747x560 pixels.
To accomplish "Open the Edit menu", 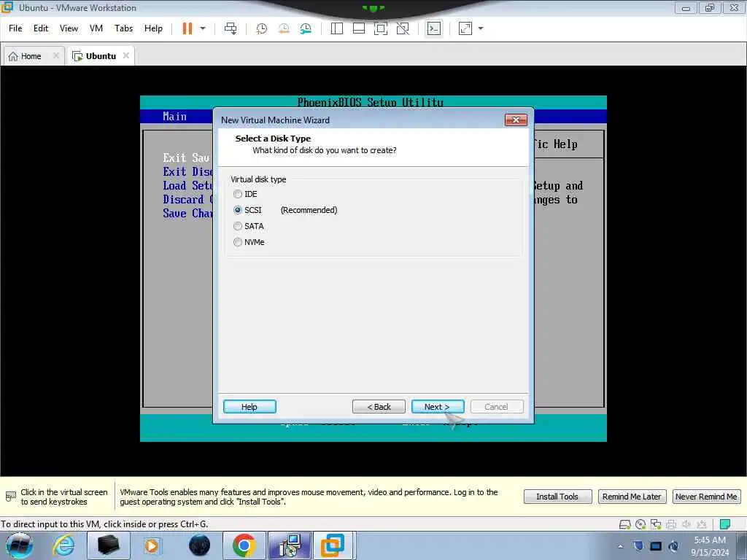I will click(x=41, y=28).
